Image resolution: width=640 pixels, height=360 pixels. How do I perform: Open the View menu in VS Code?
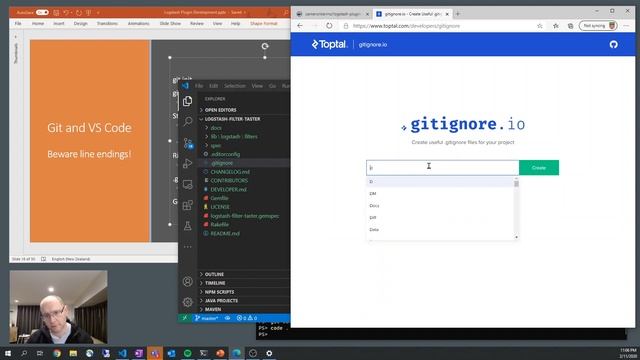pyautogui.click(x=257, y=86)
